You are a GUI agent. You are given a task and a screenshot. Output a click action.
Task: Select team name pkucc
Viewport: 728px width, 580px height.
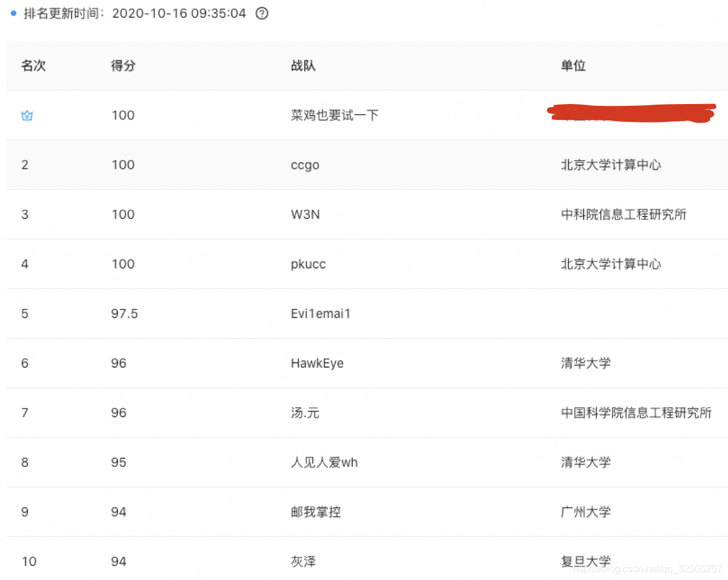point(308,264)
